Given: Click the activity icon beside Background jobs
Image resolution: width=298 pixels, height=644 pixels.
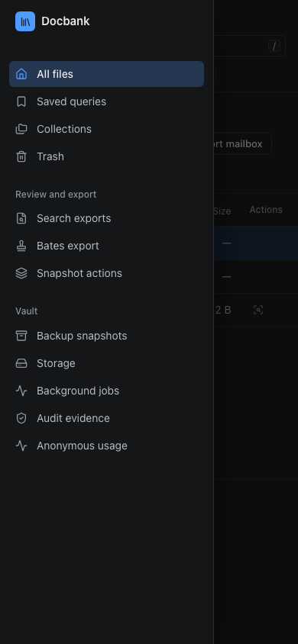Looking at the screenshot, I should (21, 391).
